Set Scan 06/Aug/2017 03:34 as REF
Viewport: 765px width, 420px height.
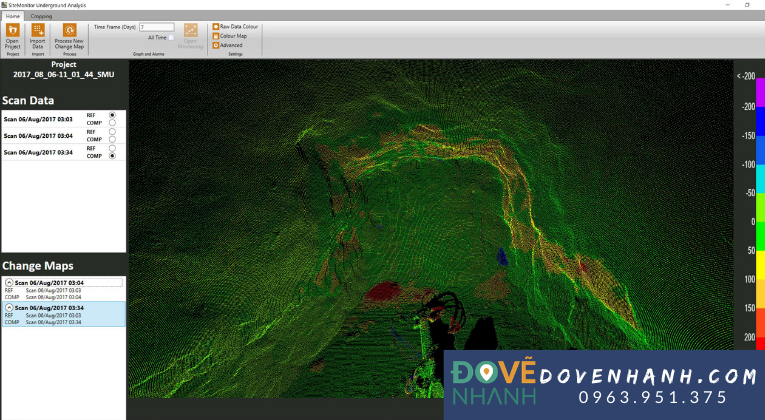[x=112, y=148]
